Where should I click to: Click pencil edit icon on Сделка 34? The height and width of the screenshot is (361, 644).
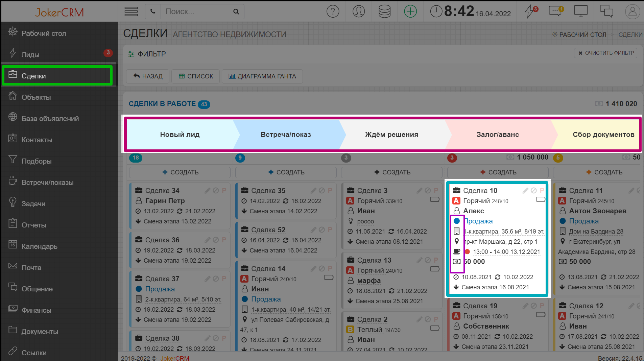(x=207, y=191)
